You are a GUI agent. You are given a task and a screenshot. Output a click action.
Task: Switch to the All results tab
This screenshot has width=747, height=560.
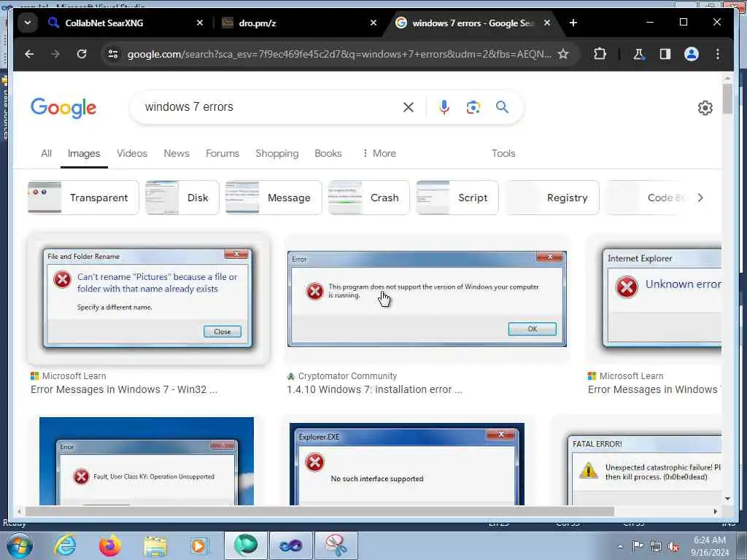coord(46,153)
